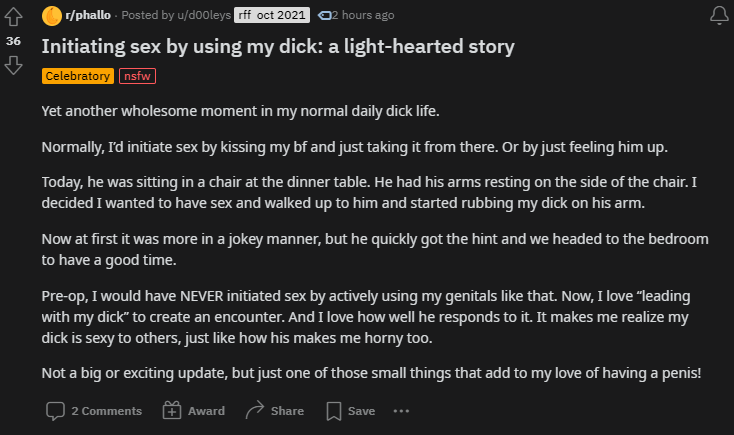Toggle the notification bell for this post
The image size is (734, 435).
point(718,15)
